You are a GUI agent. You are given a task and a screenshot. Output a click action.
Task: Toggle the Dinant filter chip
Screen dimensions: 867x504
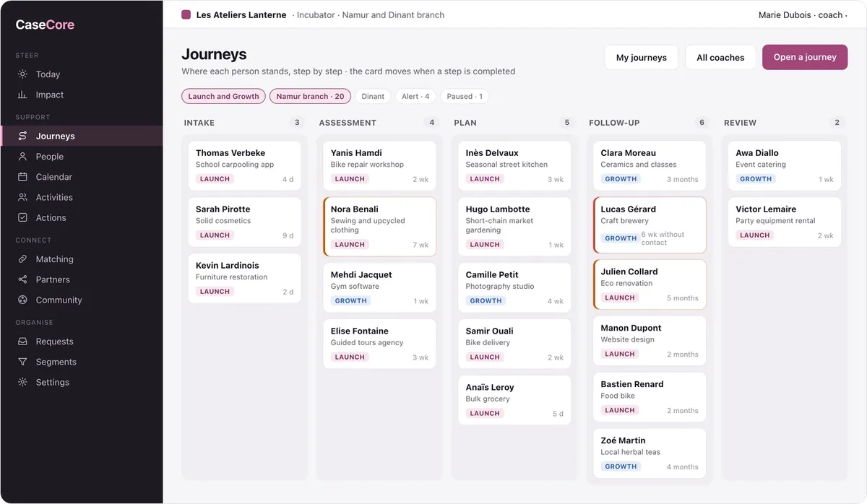[373, 96]
